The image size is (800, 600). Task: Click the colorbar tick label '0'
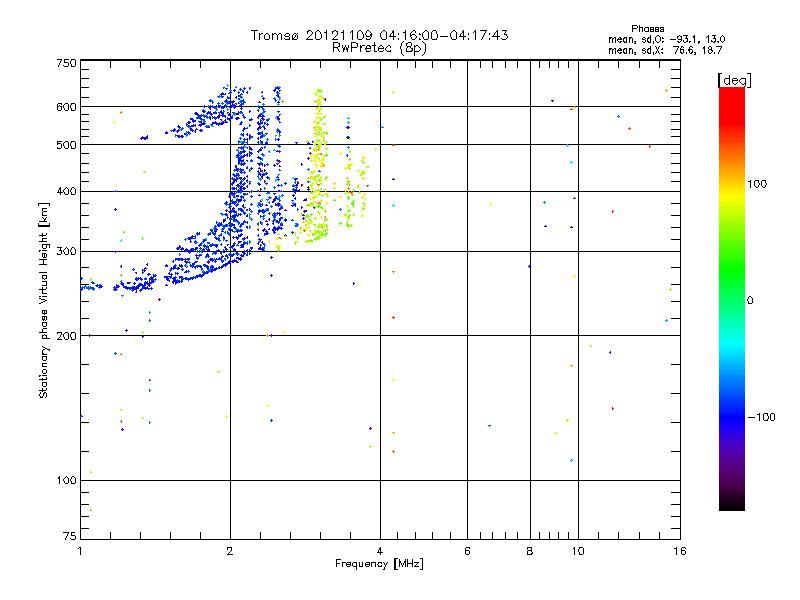click(750, 301)
